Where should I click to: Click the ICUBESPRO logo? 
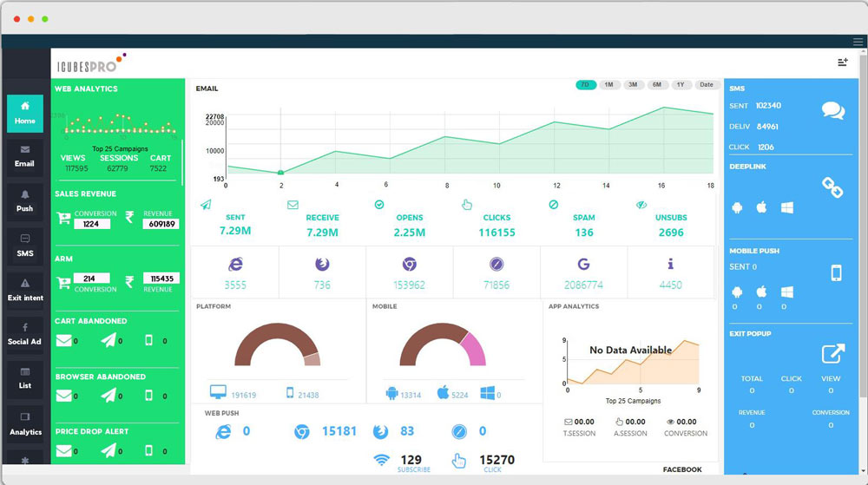(x=90, y=64)
